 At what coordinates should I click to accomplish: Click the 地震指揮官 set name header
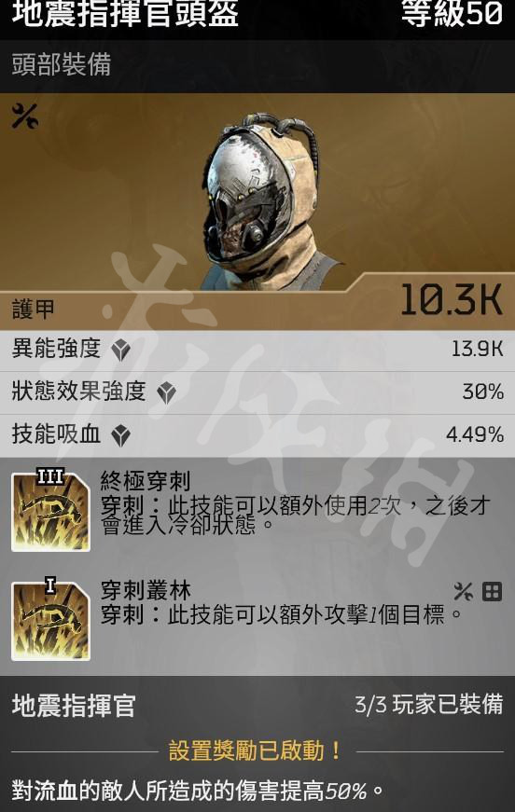pyautogui.click(x=74, y=706)
